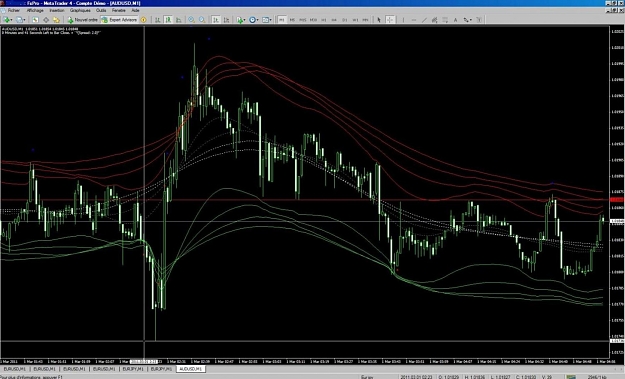625x379 pixels.
Task: Click the open price O: 1.01829
Action: point(449,377)
